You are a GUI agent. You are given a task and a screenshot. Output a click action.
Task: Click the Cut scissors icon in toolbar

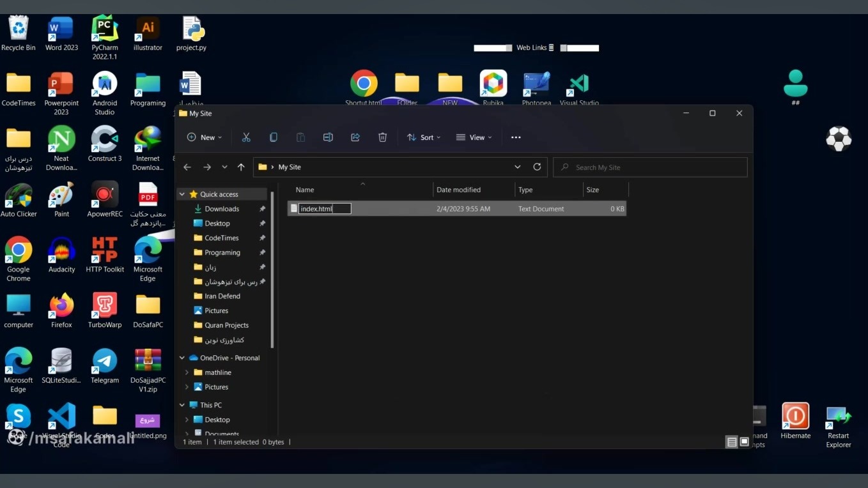coord(246,137)
